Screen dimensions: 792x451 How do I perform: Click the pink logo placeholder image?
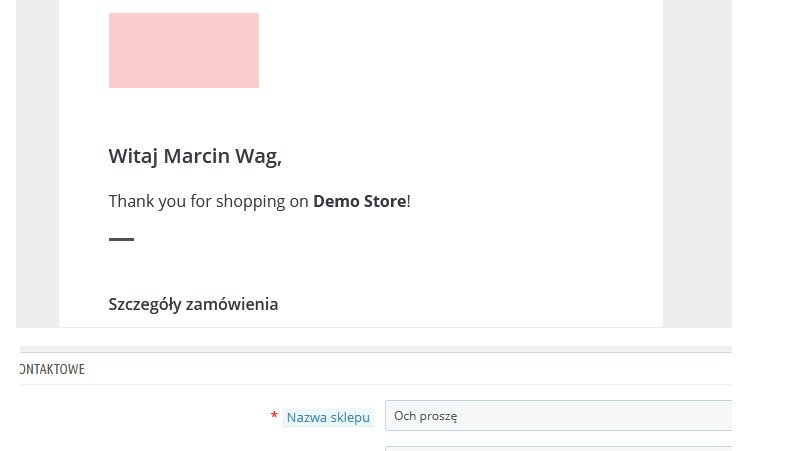click(x=183, y=50)
